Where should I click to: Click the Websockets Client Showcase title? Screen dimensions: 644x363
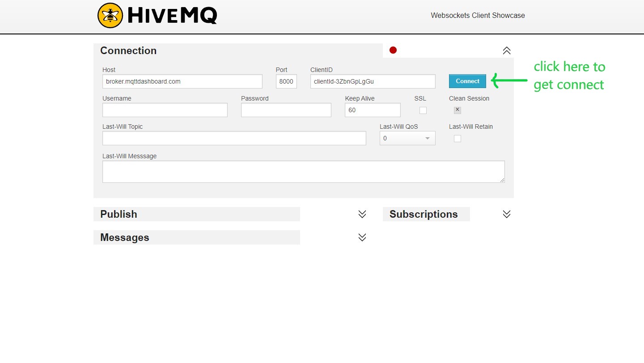[x=478, y=15]
